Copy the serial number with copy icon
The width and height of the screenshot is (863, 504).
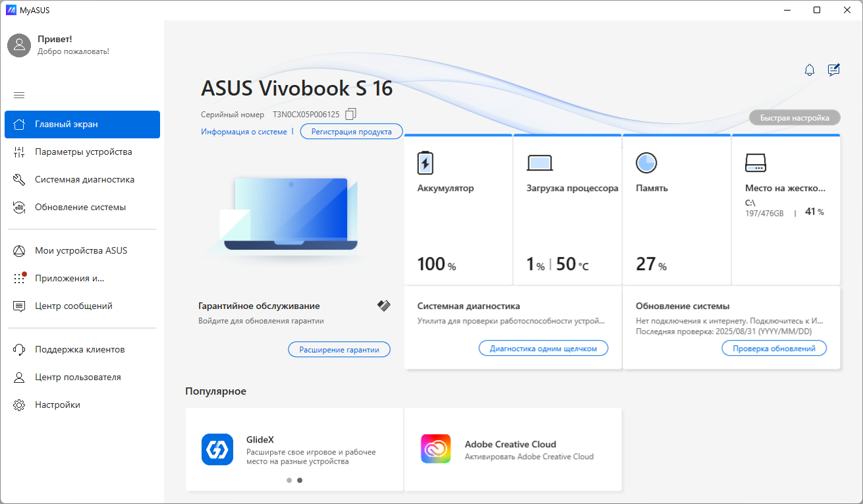(x=350, y=114)
